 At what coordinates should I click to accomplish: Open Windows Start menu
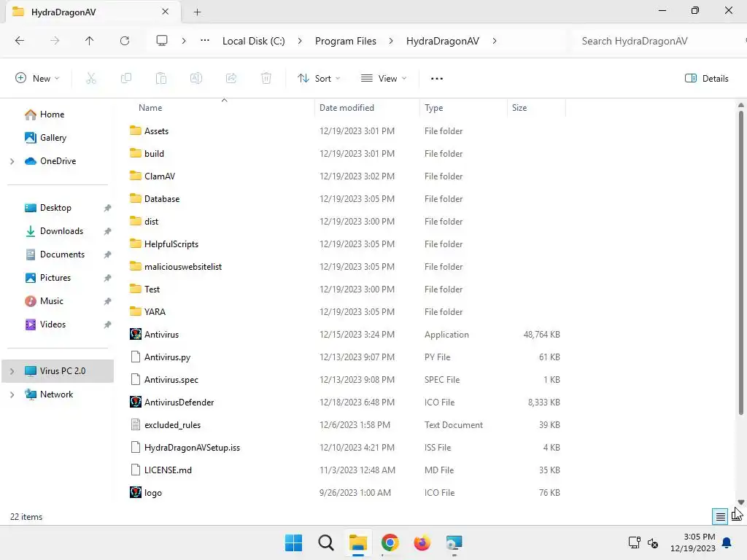coord(293,542)
